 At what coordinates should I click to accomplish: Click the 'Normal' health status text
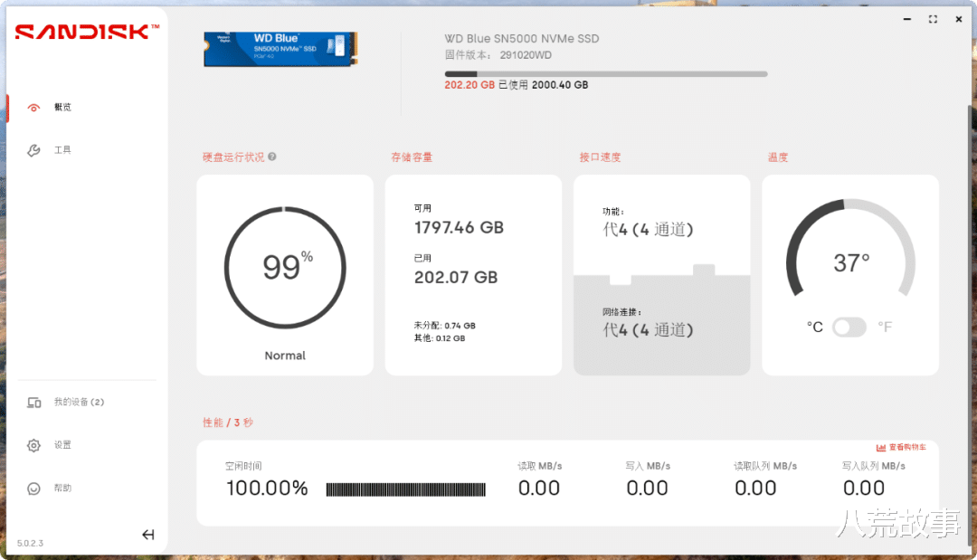tap(285, 356)
